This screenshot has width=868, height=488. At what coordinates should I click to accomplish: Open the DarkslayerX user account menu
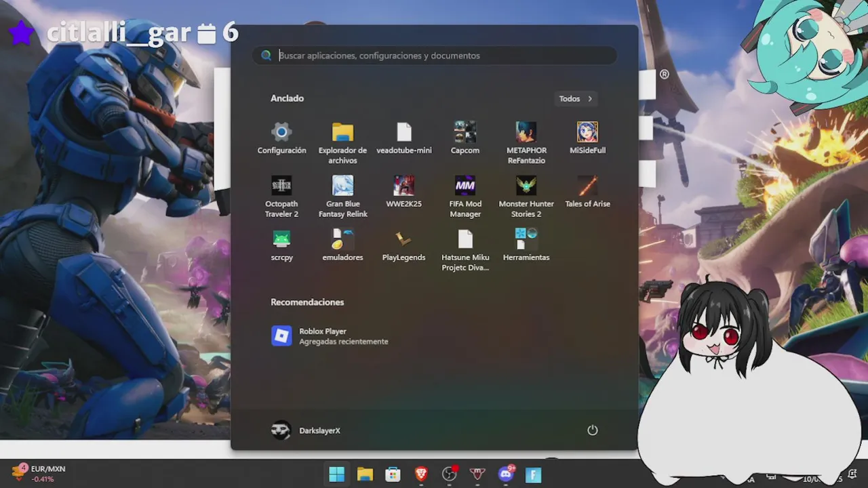click(306, 430)
